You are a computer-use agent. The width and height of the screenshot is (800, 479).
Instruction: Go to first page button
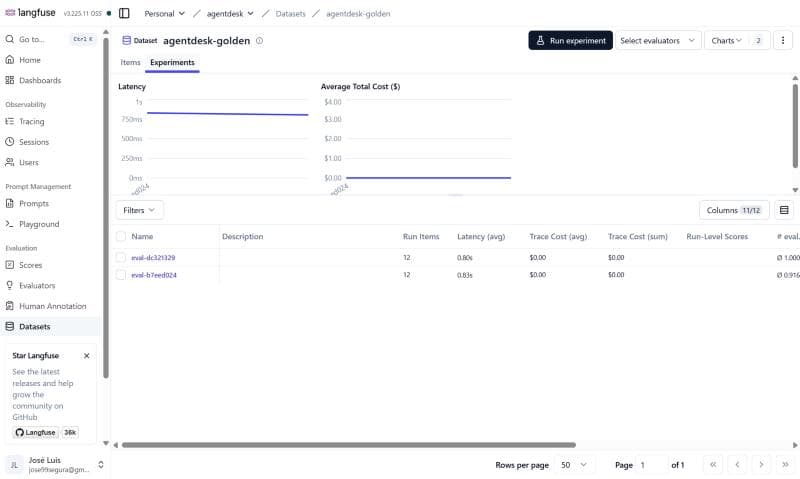pyautogui.click(x=713, y=465)
